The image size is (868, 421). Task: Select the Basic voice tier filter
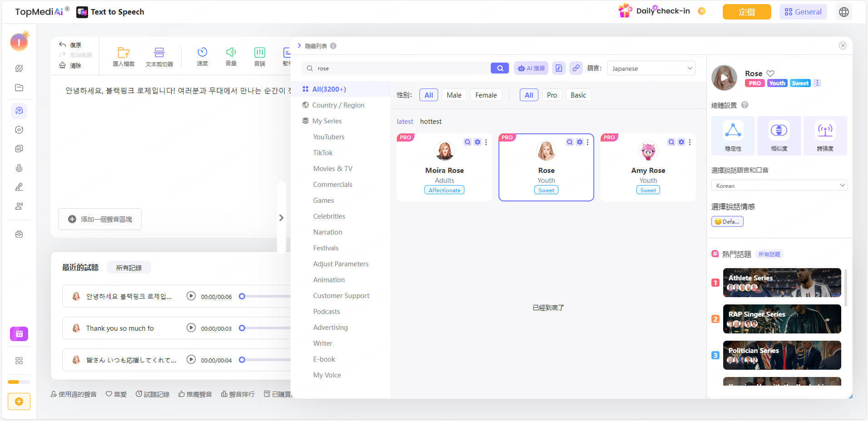pos(578,95)
